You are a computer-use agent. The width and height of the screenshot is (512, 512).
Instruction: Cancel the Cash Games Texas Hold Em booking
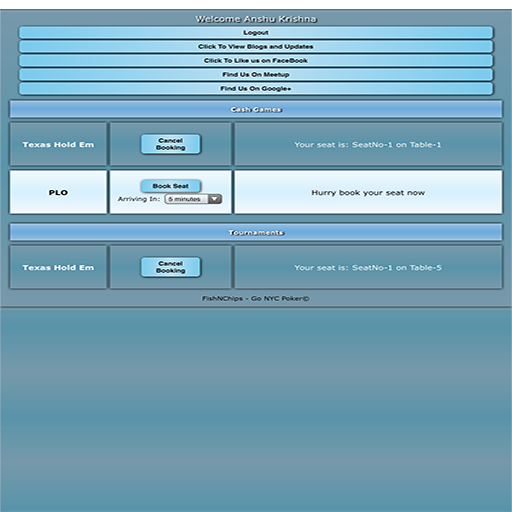click(x=171, y=144)
